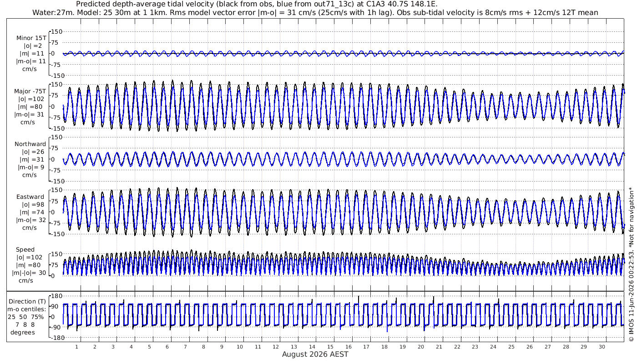The image size is (637, 364).
Task: Click '|m| =31' under Northward
Action: pyautogui.click(x=32, y=159)
